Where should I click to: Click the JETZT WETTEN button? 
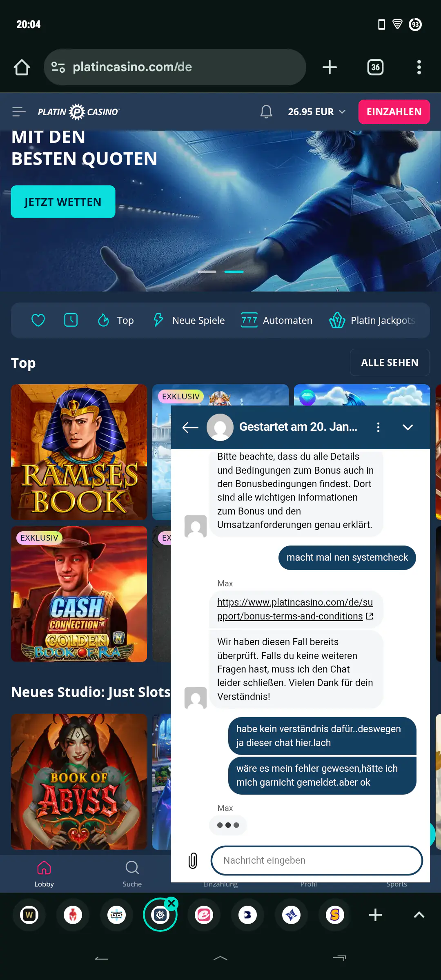coord(63,202)
